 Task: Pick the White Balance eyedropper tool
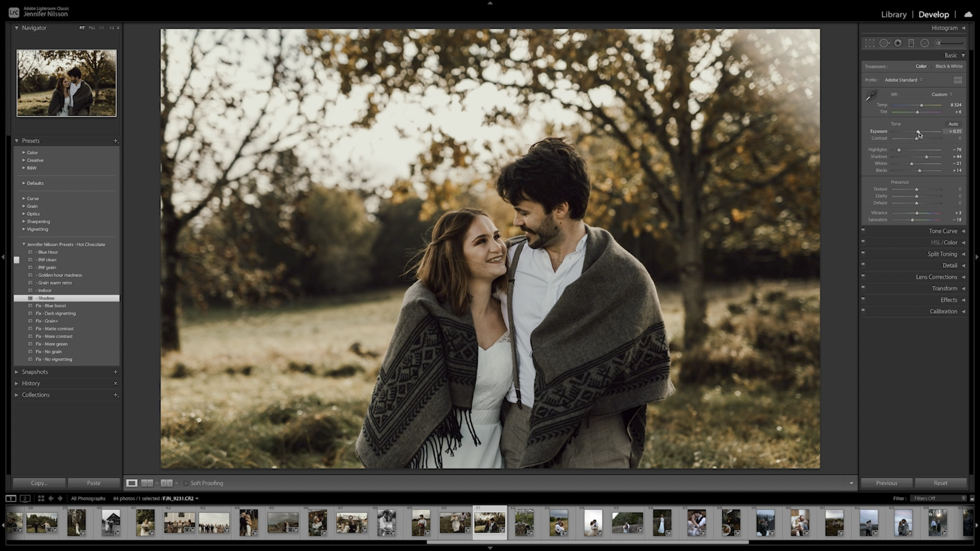click(871, 95)
